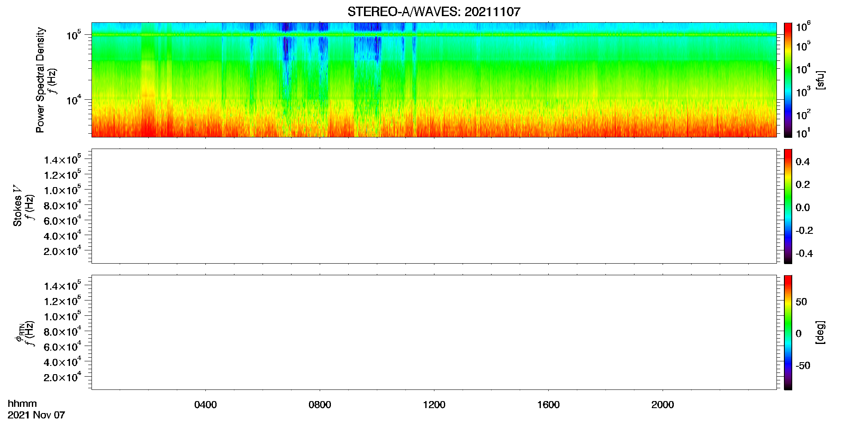Screen dimensions: 868x447
Task: Click the -0.4 label on Stokes colorbar
Action: 804,253
